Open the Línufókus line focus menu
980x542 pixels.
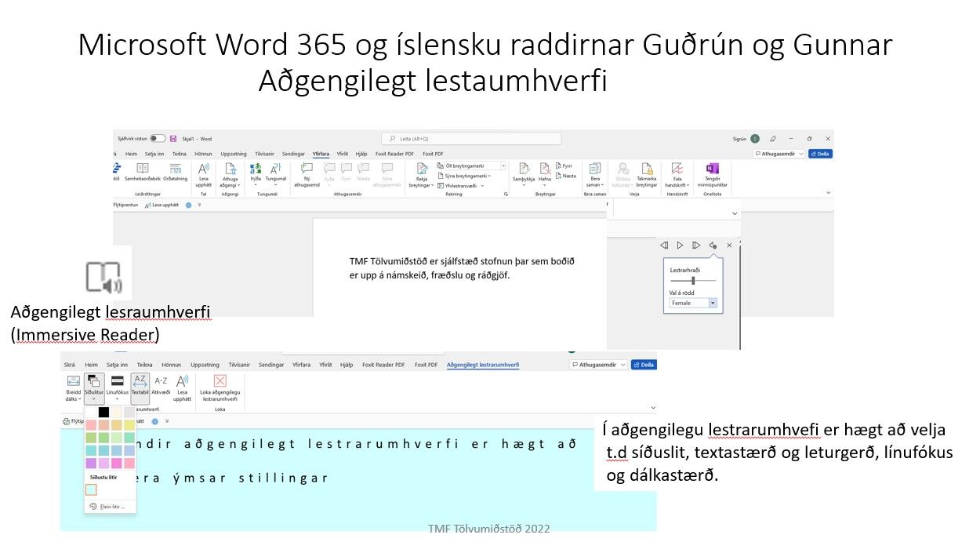tap(116, 388)
